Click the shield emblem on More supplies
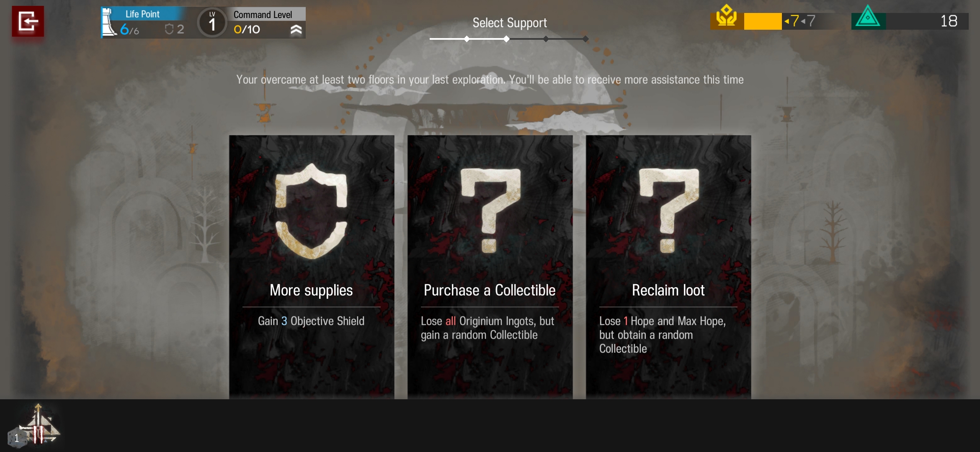980x452 pixels. click(x=311, y=211)
